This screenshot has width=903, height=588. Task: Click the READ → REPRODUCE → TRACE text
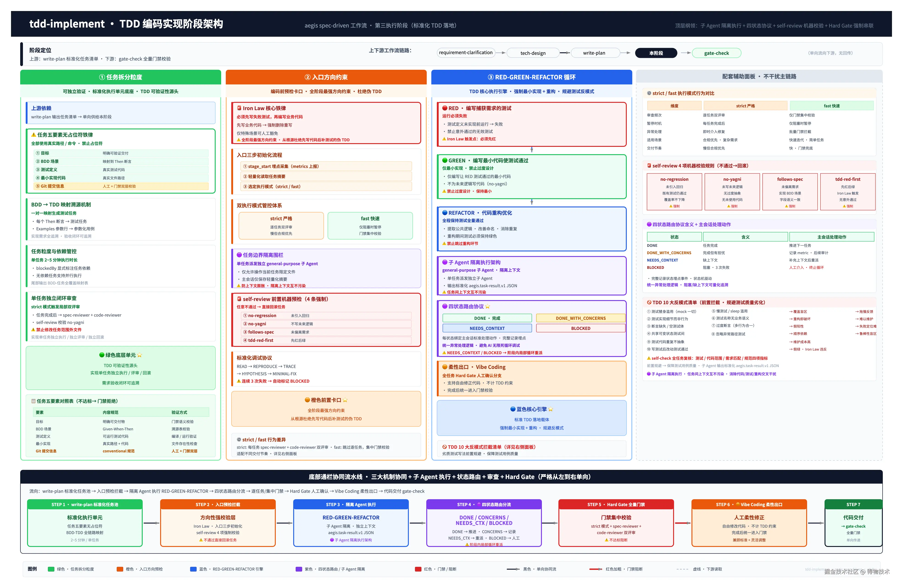pos(266,366)
